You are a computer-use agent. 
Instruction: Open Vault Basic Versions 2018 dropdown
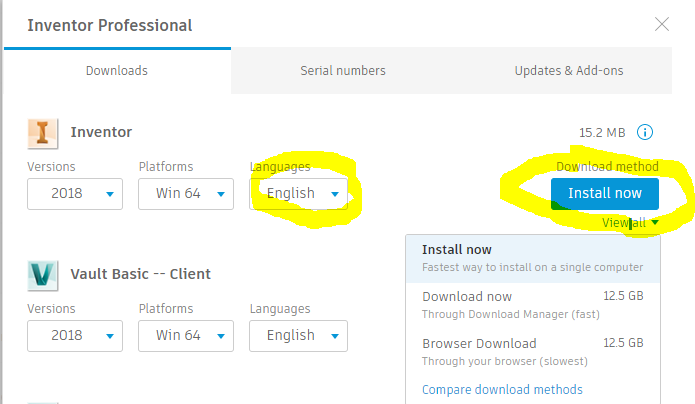pos(75,336)
